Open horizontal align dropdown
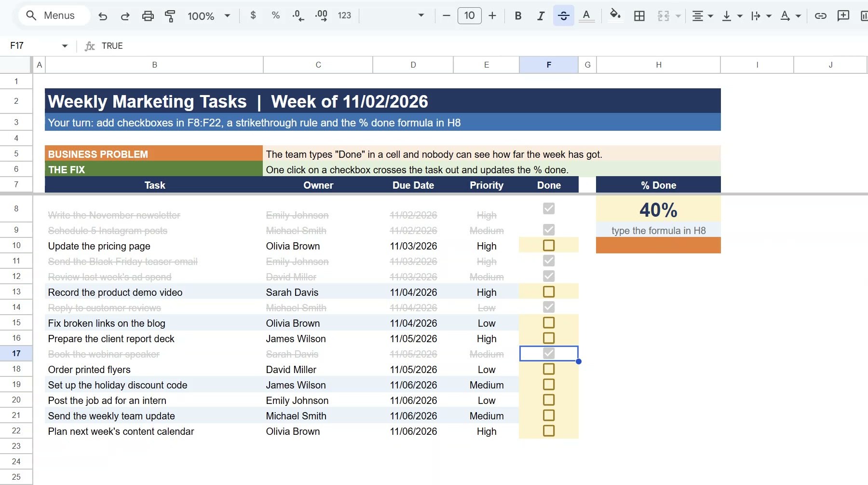The image size is (868, 485). tap(702, 16)
